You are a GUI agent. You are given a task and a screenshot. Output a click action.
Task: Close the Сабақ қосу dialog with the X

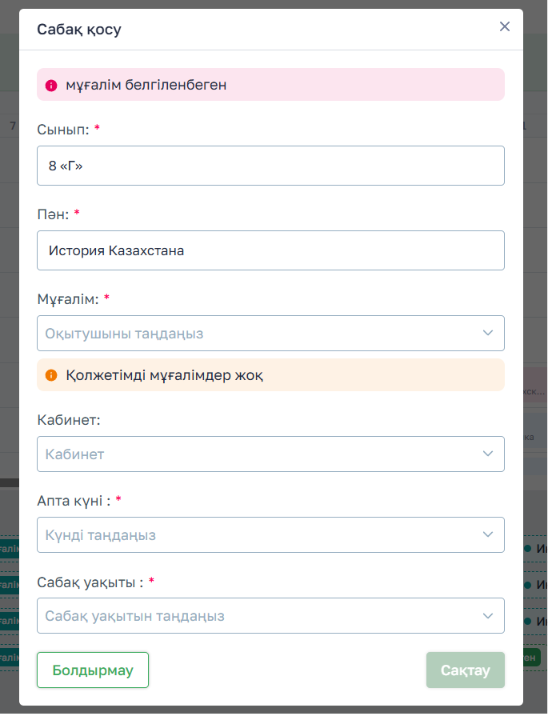point(504,26)
